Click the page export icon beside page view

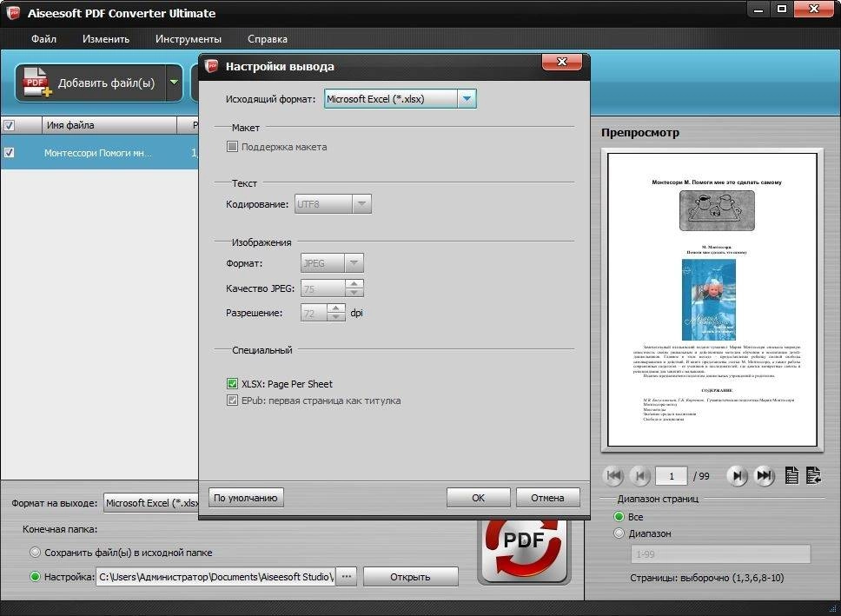click(x=814, y=475)
